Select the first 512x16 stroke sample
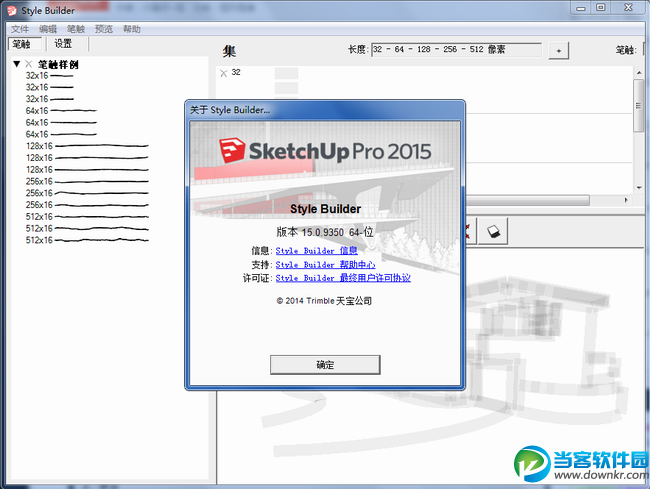 pos(87,217)
